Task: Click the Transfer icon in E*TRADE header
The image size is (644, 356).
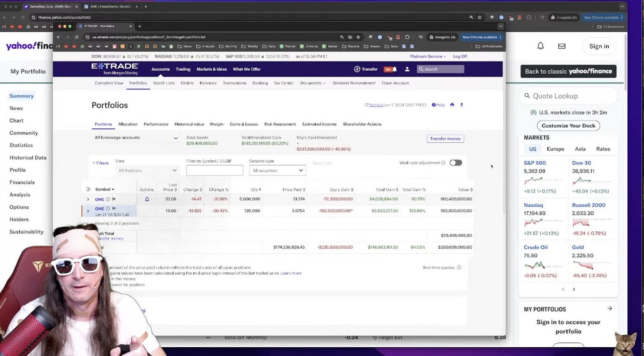Action: pos(357,69)
